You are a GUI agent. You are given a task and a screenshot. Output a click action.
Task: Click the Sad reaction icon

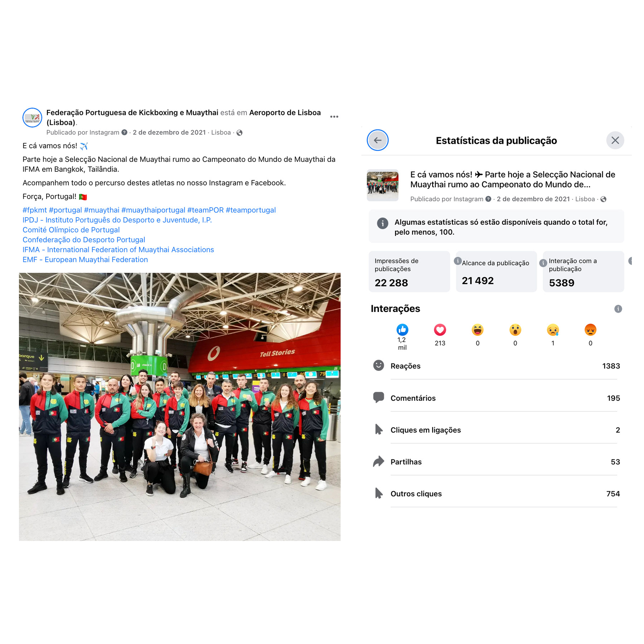(553, 330)
